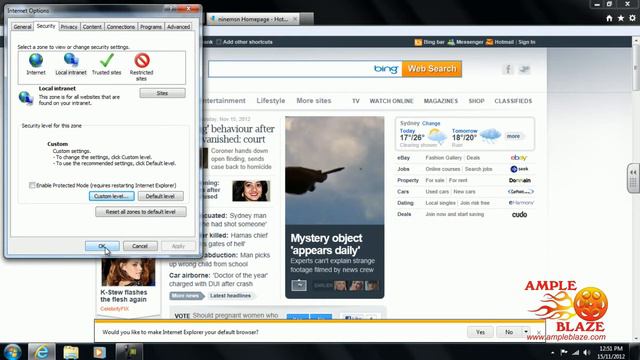This screenshot has width=640, height=360.
Task: Show hidden tray icons arrow
Action: [x=552, y=352]
